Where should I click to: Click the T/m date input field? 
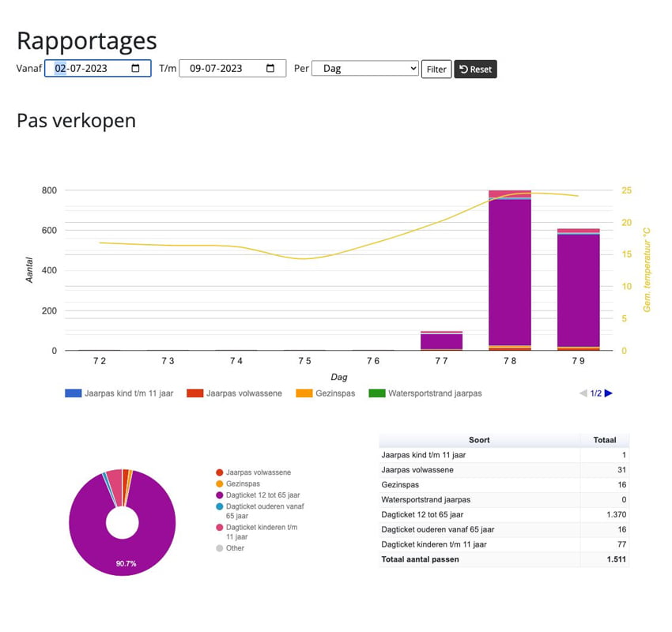(x=221, y=69)
